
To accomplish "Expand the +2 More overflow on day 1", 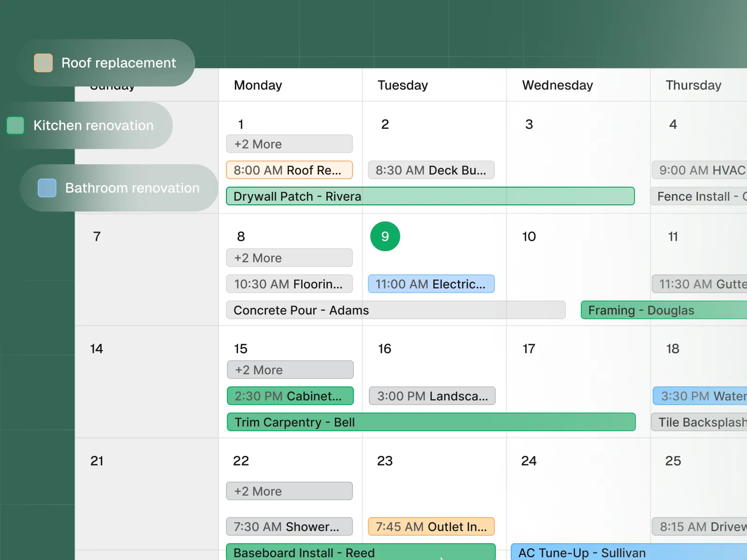I will point(289,144).
